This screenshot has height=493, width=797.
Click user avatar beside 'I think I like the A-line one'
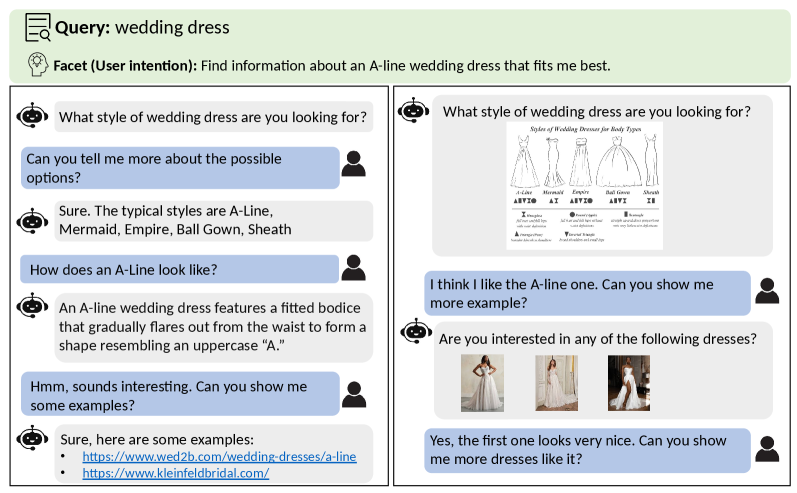tap(766, 290)
